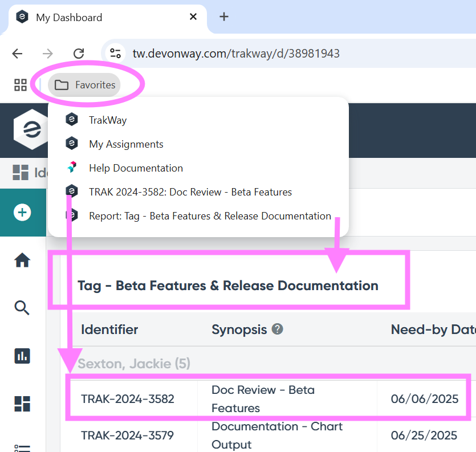Open record TRAK-2024-3582
The width and height of the screenshot is (476, 452).
[128, 399]
